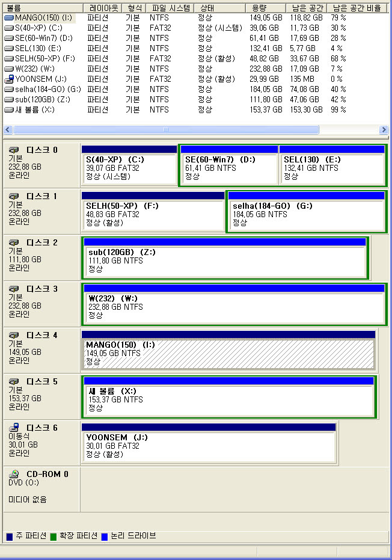Select the SEL(130) (E:) partition block
Viewport: 392px width, 560px height.
click(332, 165)
